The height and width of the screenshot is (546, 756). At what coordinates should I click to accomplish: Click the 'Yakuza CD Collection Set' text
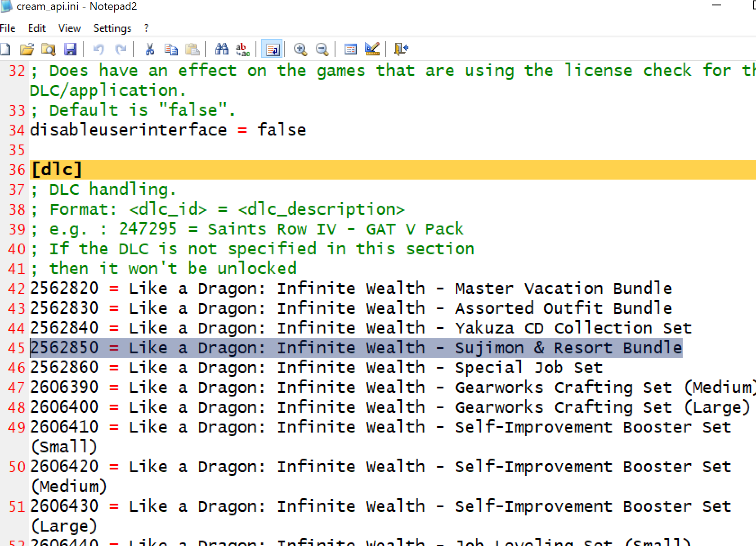point(573,328)
